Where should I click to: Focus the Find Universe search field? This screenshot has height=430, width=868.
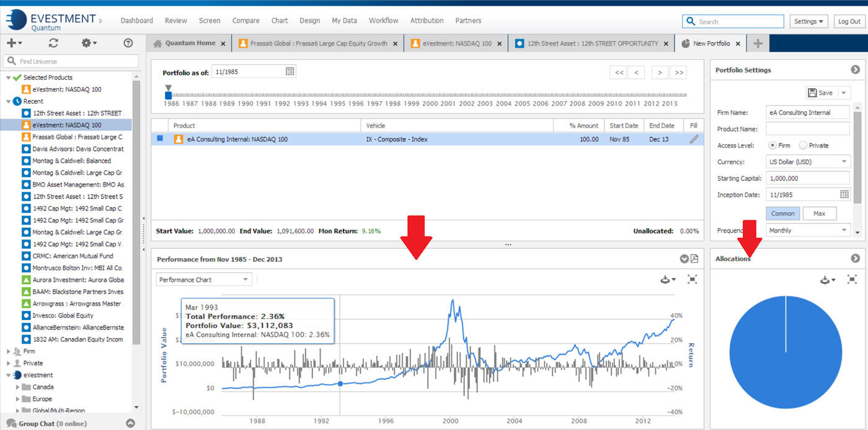tap(71, 61)
